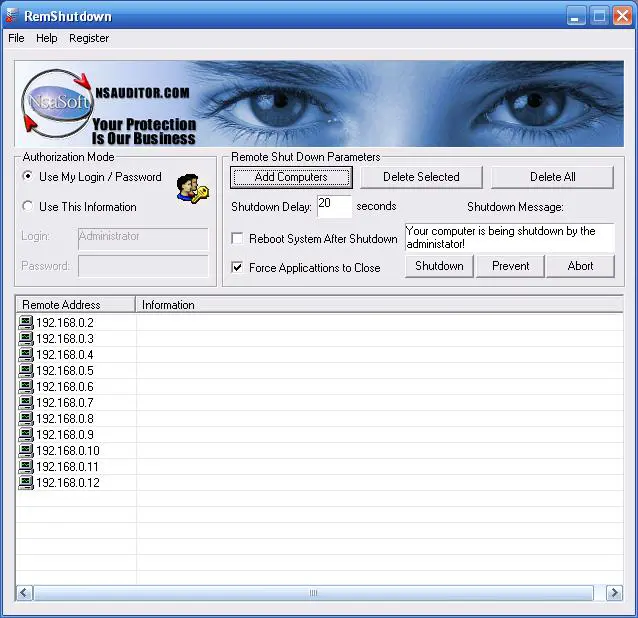Image resolution: width=638 pixels, height=618 pixels.
Task: Select Use This Information radio button
Action: coord(28,207)
